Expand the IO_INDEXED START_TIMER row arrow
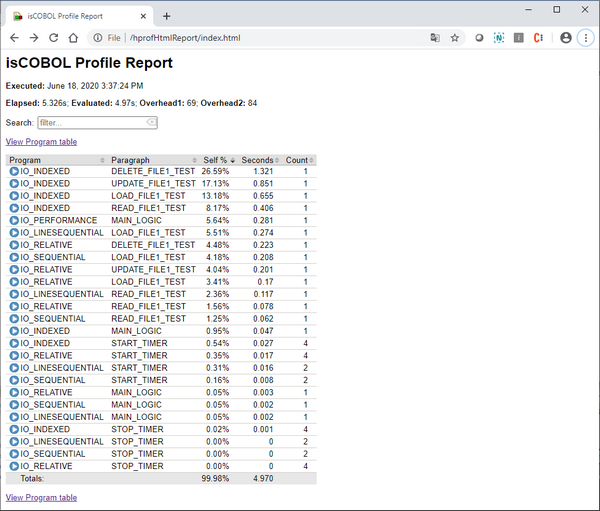 coord(14,343)
